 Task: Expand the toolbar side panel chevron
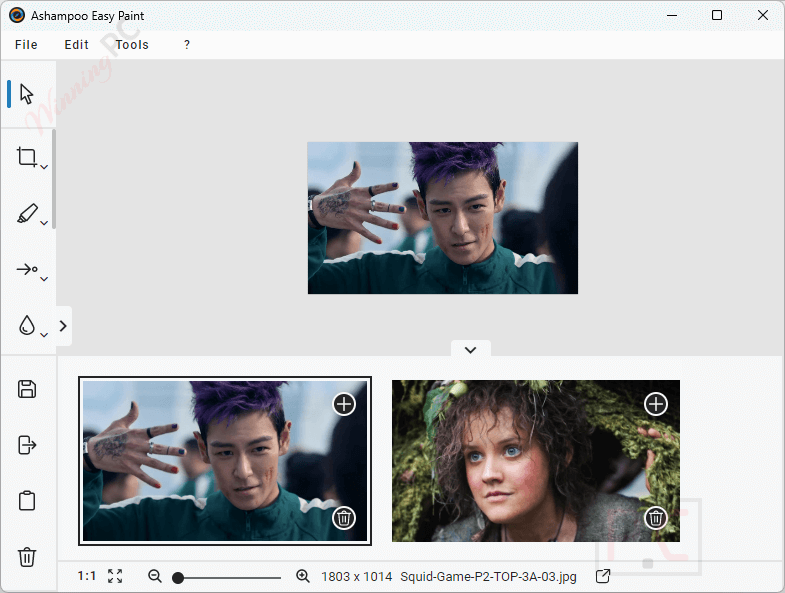[63, 326]
